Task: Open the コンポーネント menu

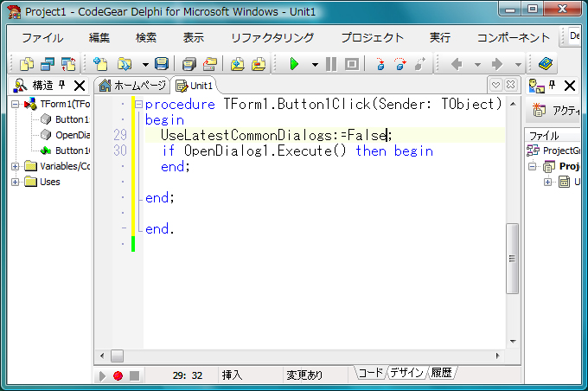Action: (x=513, y=37)
